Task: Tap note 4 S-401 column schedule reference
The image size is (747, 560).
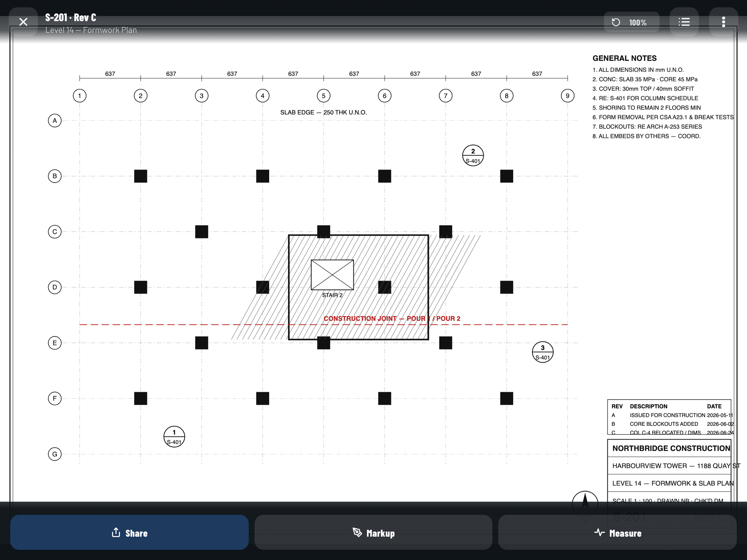Action: click(x=645, y=98)
